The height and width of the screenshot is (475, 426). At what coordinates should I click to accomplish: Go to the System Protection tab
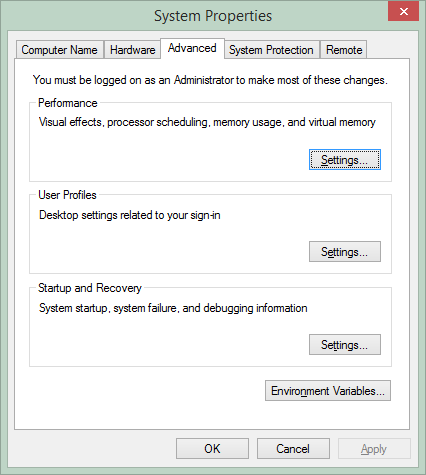pos(271,50)
